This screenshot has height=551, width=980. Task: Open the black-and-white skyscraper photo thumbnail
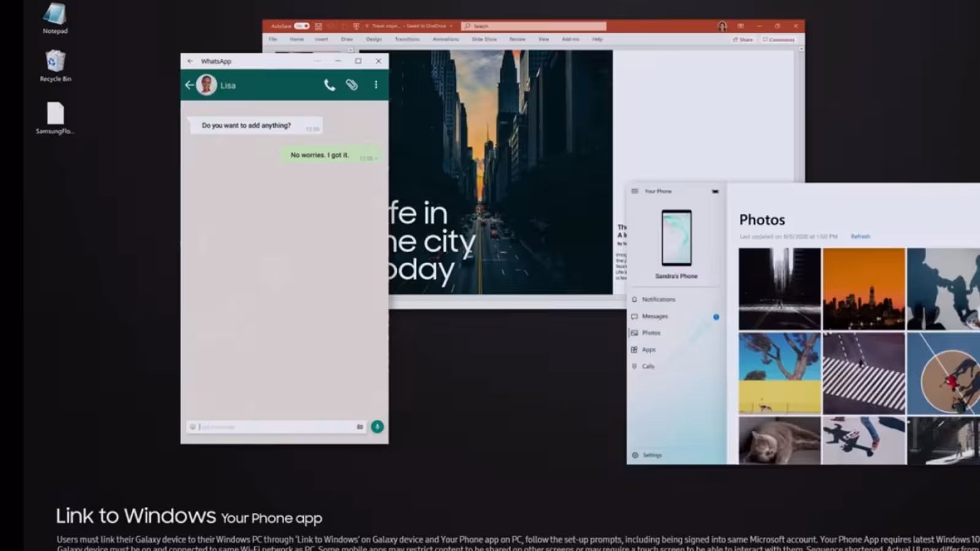point(779,289)
